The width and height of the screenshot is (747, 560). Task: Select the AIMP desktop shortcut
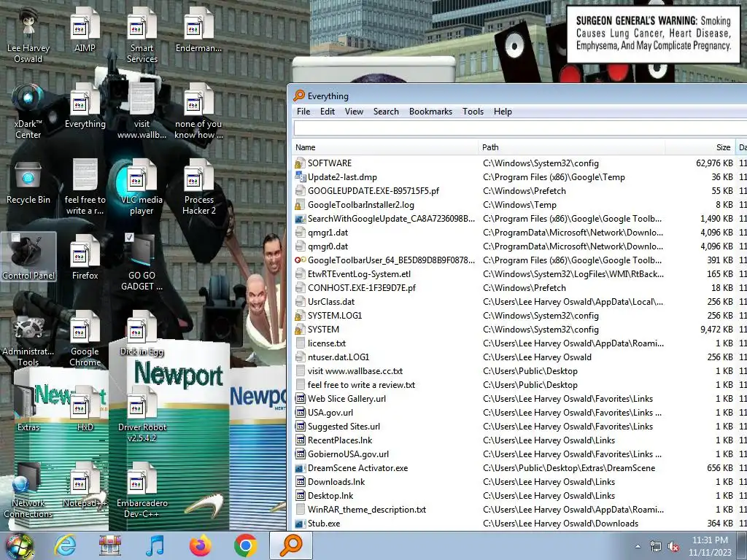click(85, 30)
